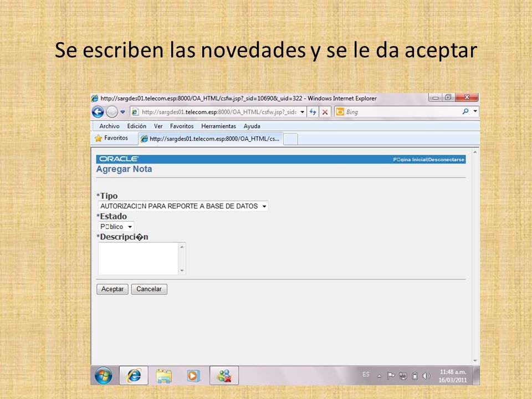The height and width of the screenshot is (399, 532).
Task: Expand the address bar history dropdown
Action: click(302, 112)
